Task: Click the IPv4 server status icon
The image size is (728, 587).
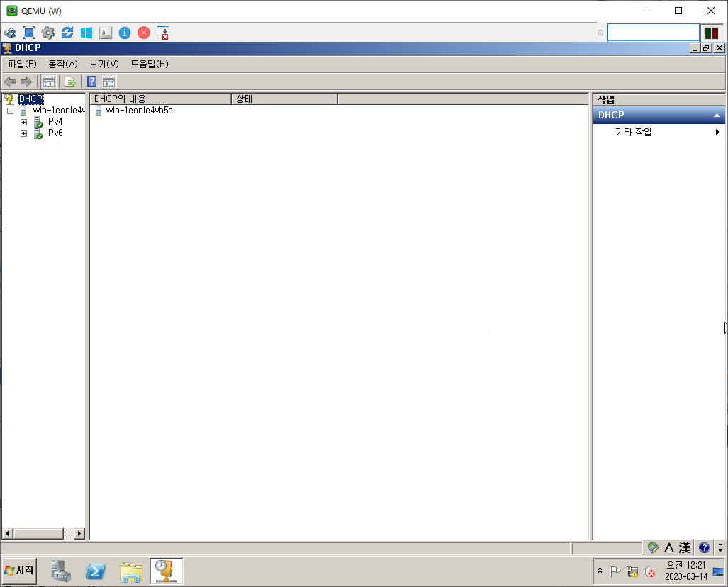Action: (38, 122)
